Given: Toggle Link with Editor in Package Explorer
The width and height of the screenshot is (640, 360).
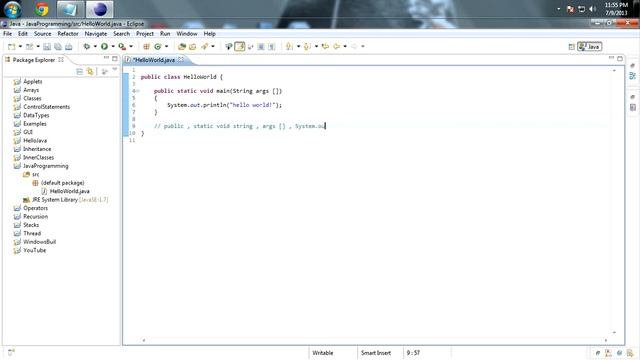Looking at the screenshot, I should tap(90, 71).
